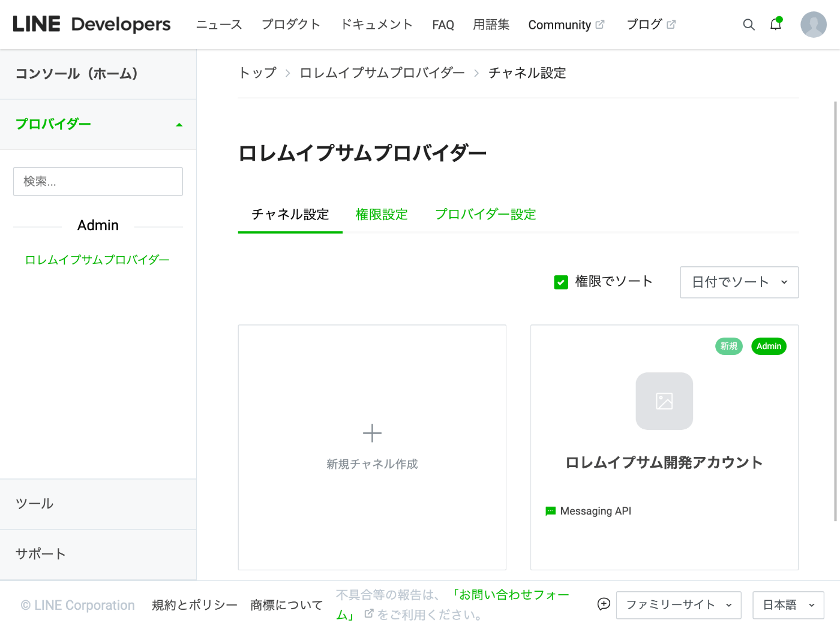Click the search magnifier icon in header
Viewport: 840px width, 629px height.
749,25
